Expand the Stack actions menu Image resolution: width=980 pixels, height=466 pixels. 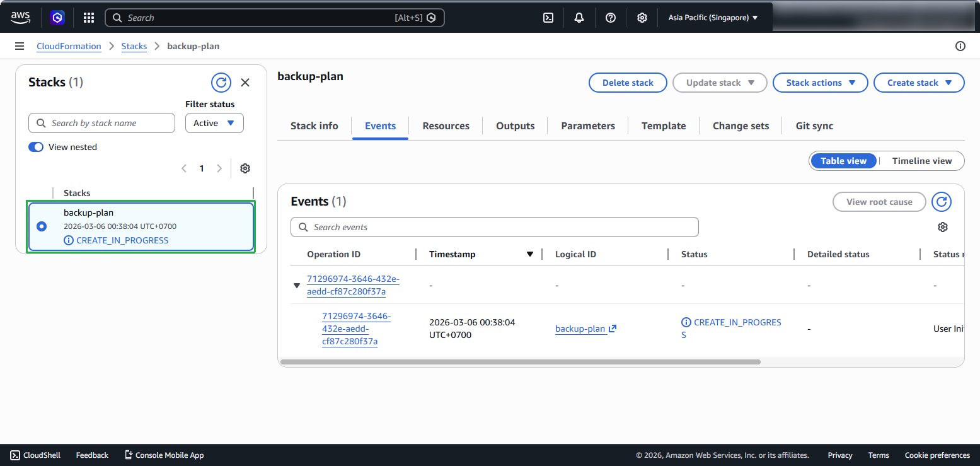(821, 83)
